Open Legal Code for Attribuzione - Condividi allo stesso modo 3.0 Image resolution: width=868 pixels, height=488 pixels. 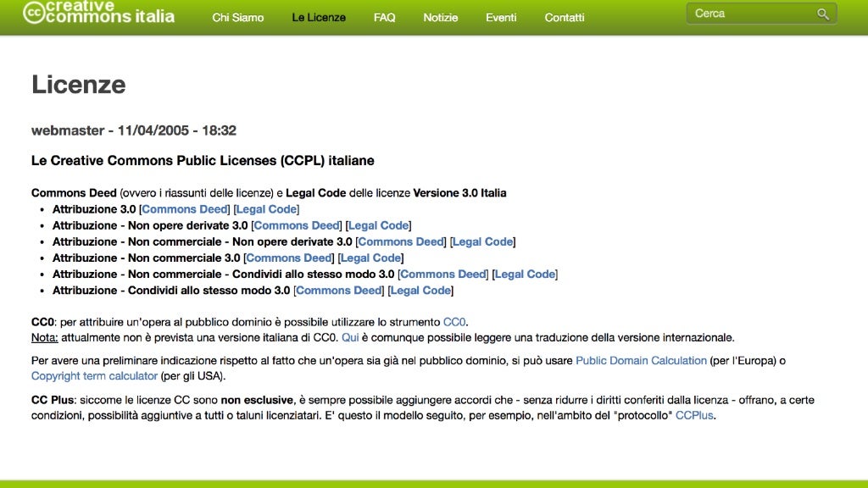click(x=420, y=291)
